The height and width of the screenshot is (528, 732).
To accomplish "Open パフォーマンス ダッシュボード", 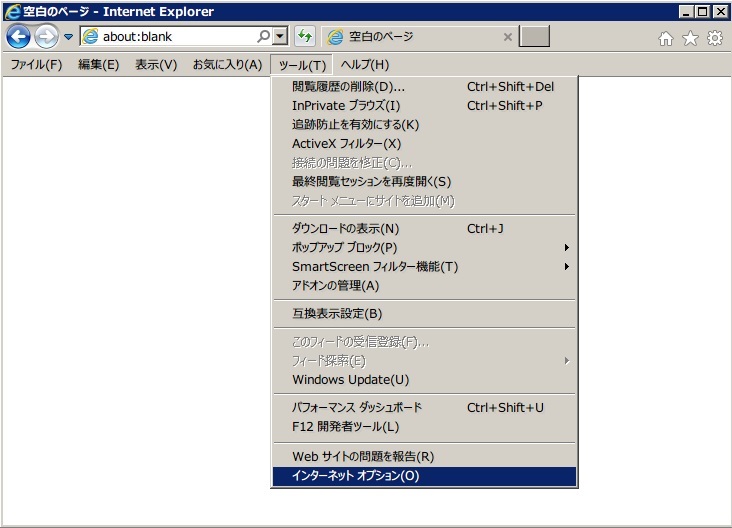I will point(424,408).
